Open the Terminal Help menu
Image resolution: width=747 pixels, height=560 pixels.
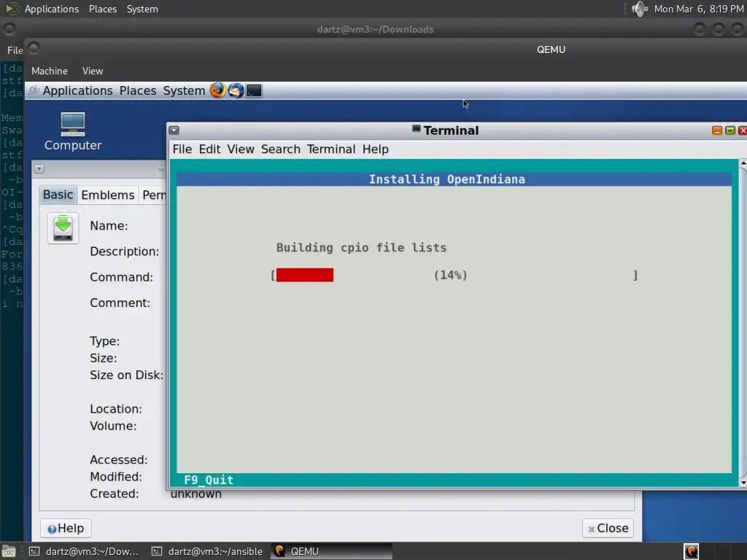376,149
